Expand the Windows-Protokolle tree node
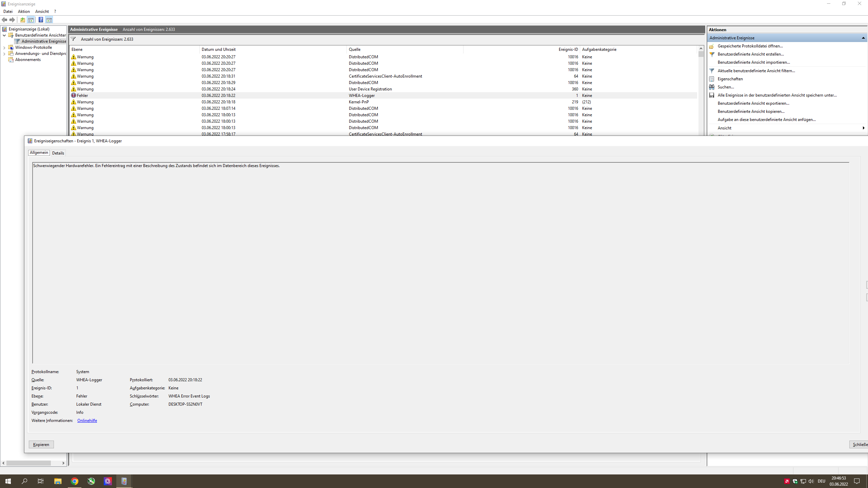This screenshot has width=868, height=488. (4, 47)
